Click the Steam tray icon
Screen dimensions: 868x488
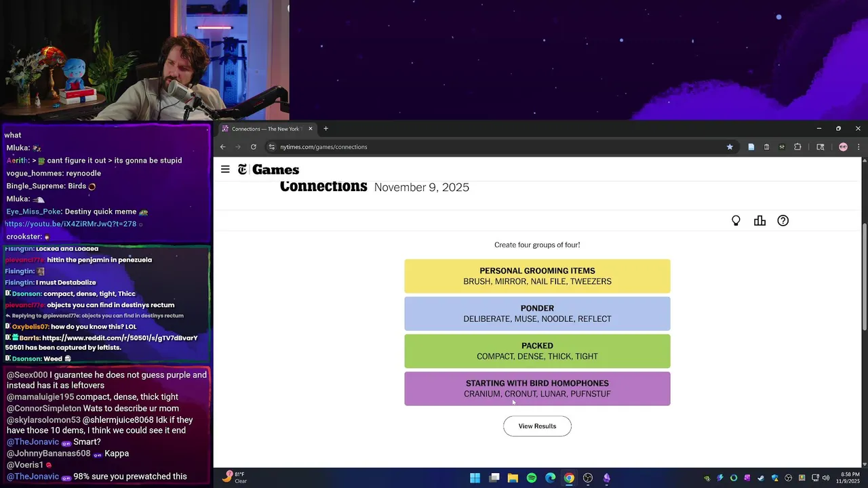pos(761,478)
